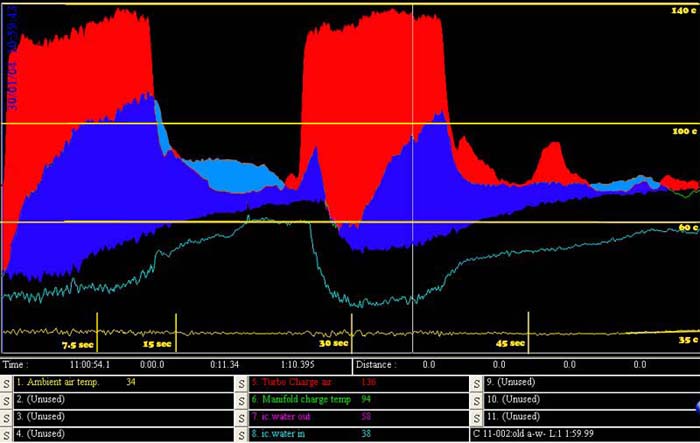Select the '2. (Unused)' channel label
This screenshot has height=443, width=700.
(x=40, y=399)
